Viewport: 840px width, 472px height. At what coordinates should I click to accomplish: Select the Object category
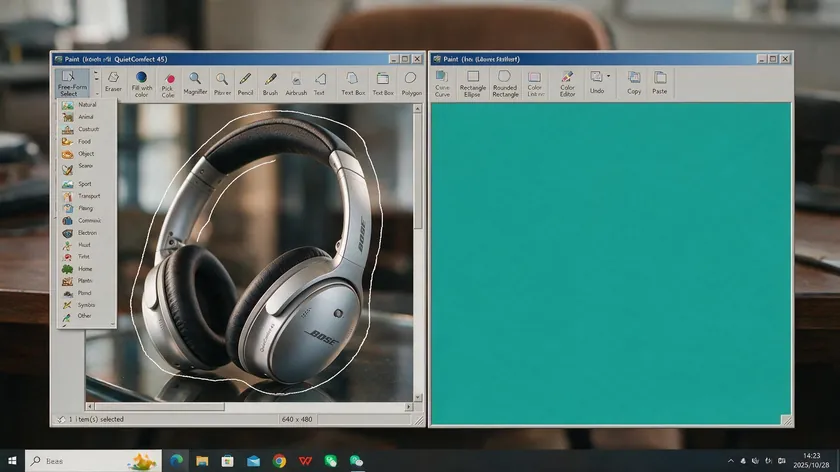point(86,154)
